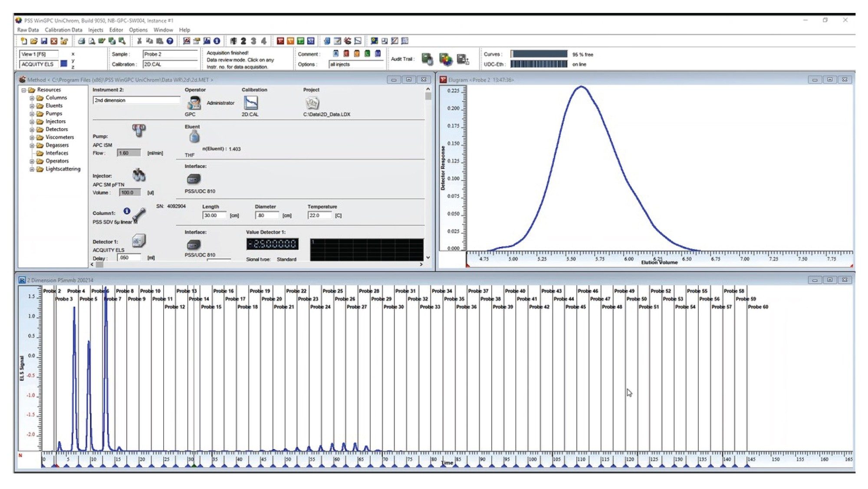Image resolution: width=868 pixels, height=489 pixels.
Task: Click the red square toolbar icon
Action: (x=280, y=41)
